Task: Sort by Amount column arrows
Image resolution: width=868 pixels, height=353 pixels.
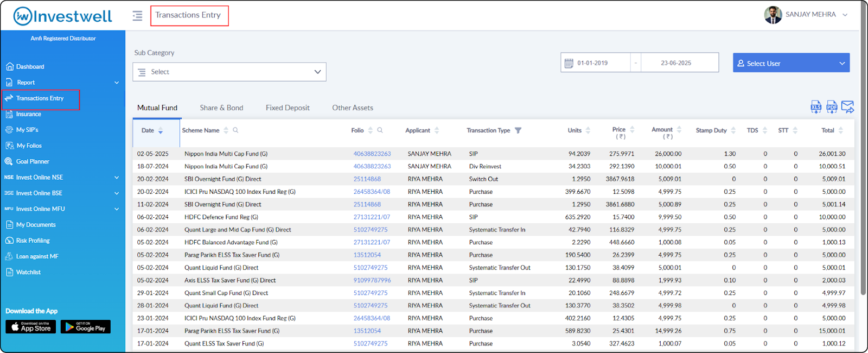Action: click(x=679, y=130)
